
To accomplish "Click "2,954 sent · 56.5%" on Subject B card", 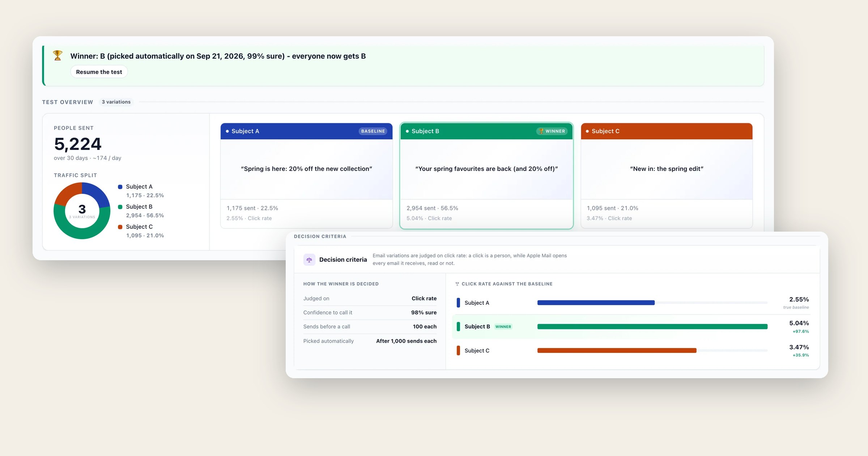I will pos(432,208).
